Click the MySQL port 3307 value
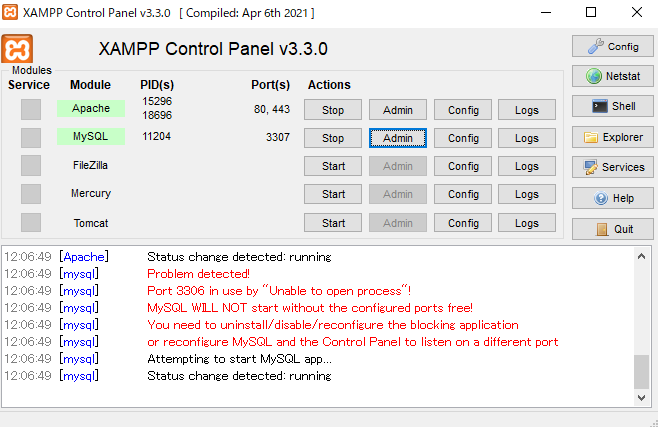Image resolution: width=658 pixels, height=427 pixels. pos(278,137)
